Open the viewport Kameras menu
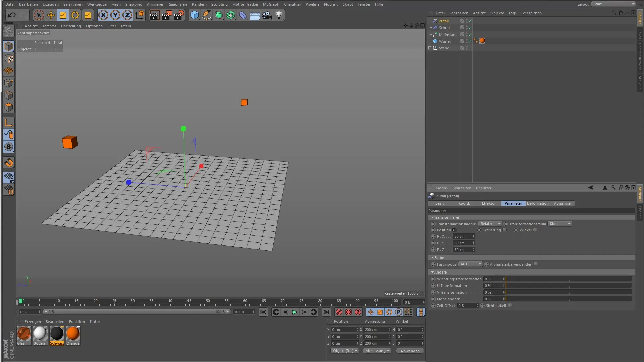 pyautogui.click(x=49, y=26)
